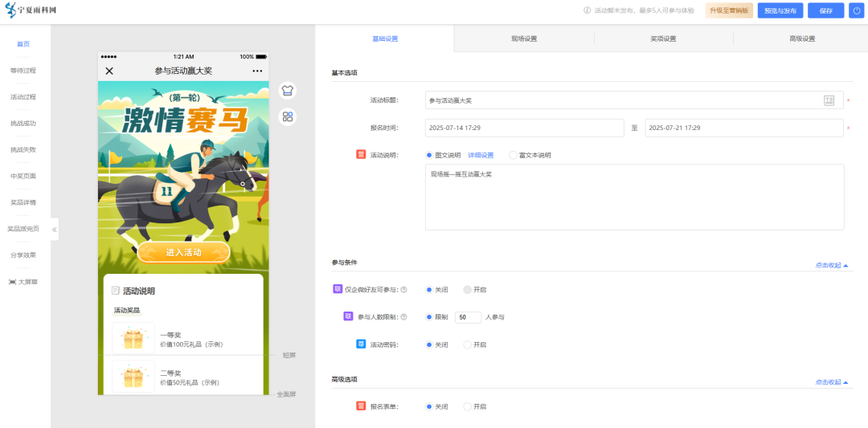868x428 pixels.
Task: Click the 活动标题 input field
Action: tap(634, 100)
